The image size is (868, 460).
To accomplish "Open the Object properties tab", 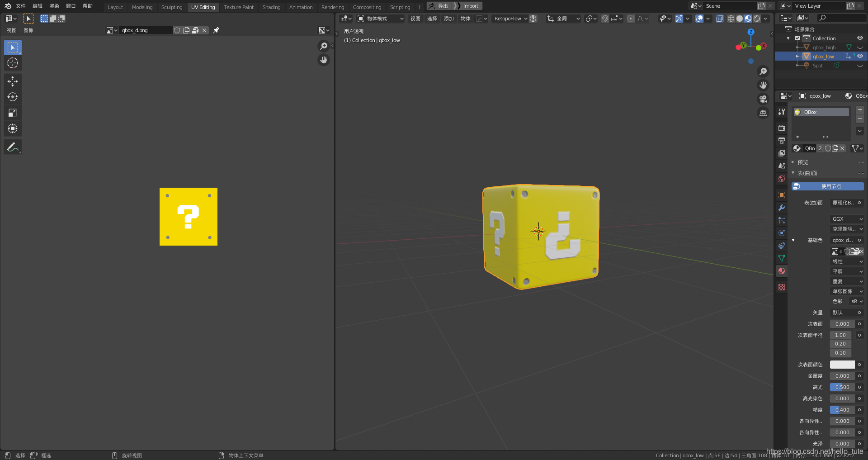I will coord(782,195).
